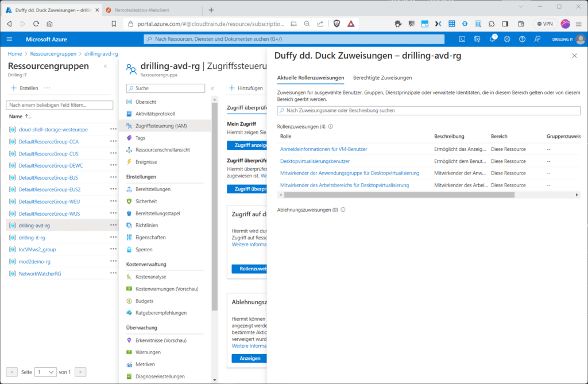
Task: Open page number dropdown in pager
Action: [x=45, y=372]
